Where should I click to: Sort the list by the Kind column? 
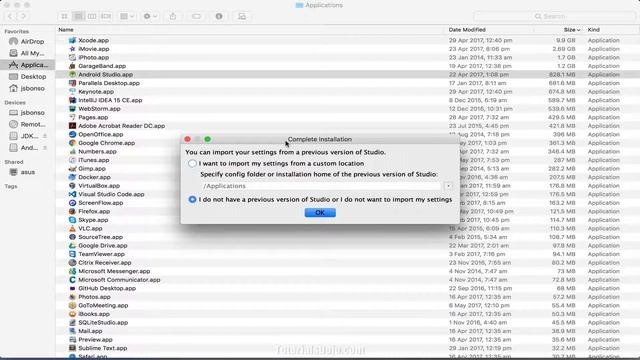pyautogui.click(x=593, y=30)
